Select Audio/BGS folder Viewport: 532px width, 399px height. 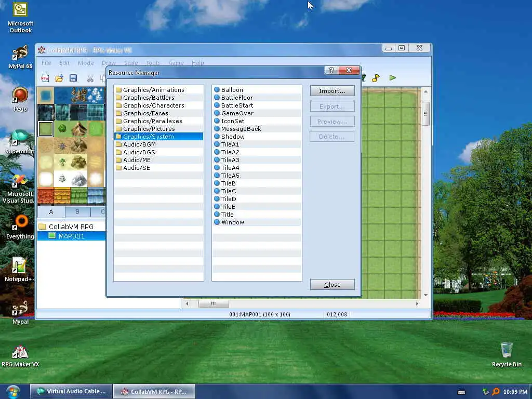(x=158, y=152)
